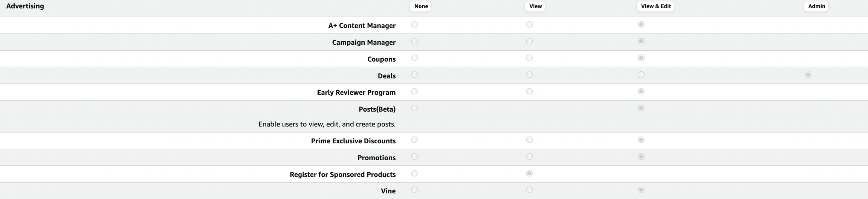
Task: Set Vine permission to View
Action: [529, 190]
